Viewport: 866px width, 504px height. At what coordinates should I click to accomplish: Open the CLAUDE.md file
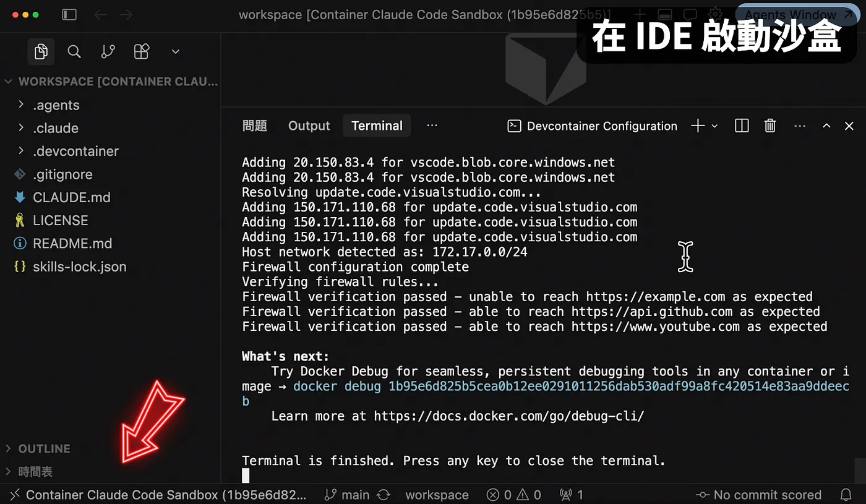click(x=110, y=197)
